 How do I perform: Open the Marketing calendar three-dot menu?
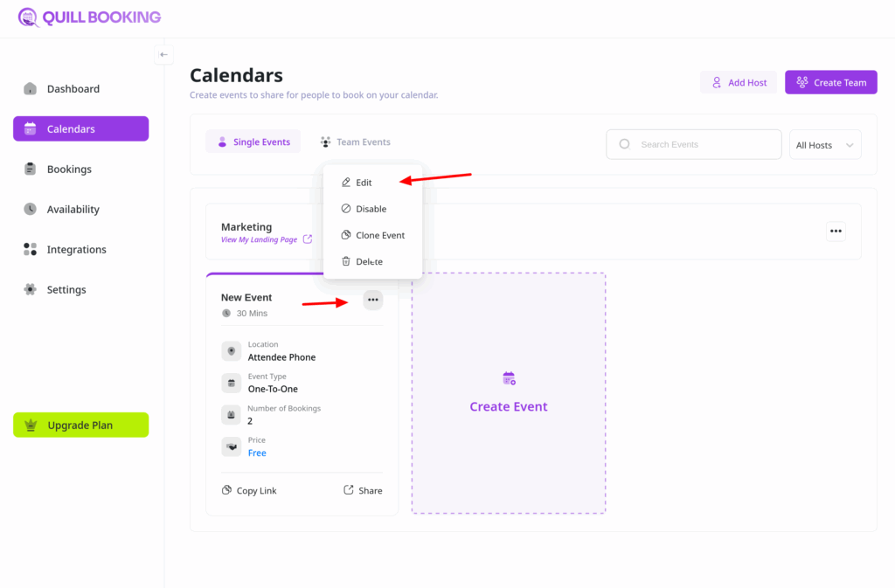pyautogui.click(x=836, y=232)
